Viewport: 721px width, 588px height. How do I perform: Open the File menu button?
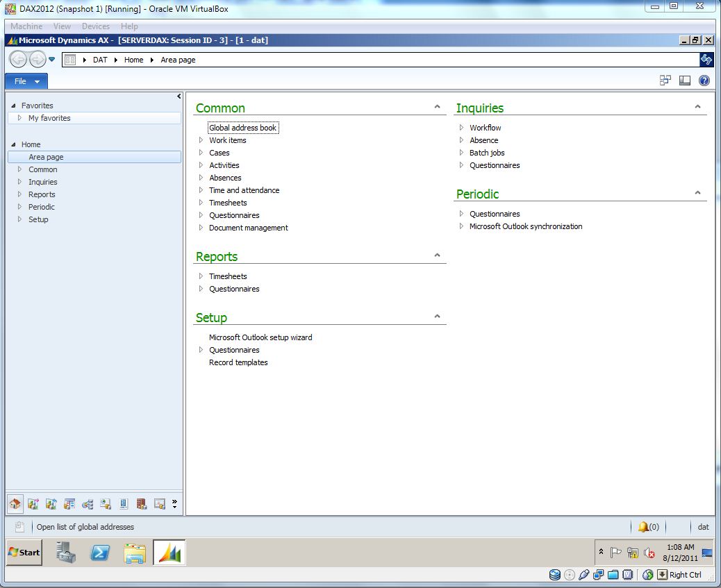26,81
